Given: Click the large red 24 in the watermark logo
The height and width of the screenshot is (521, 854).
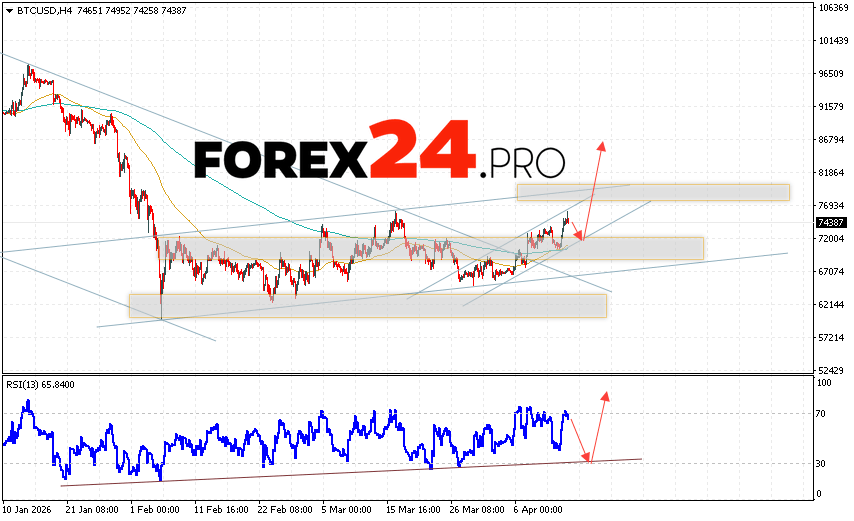Looking at the screenshot, I should point(419,150).
